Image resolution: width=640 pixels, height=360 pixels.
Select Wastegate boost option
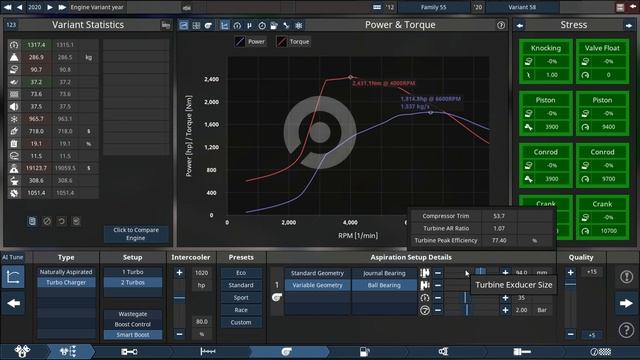click(x=133, y=314)
